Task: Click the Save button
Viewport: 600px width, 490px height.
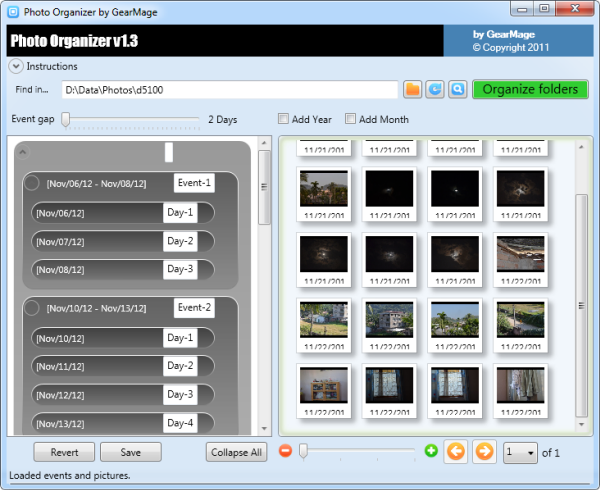Action: tap(130, 452)
